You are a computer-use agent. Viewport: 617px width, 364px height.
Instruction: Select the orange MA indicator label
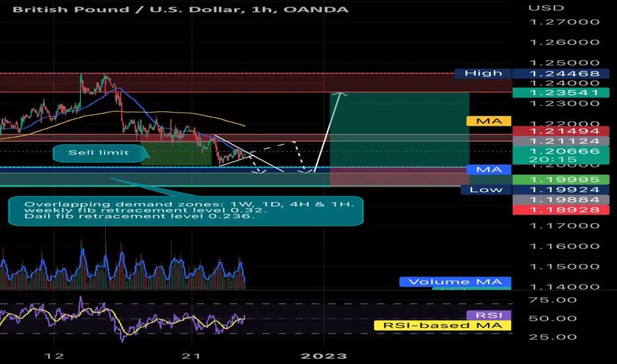(489, 121)
